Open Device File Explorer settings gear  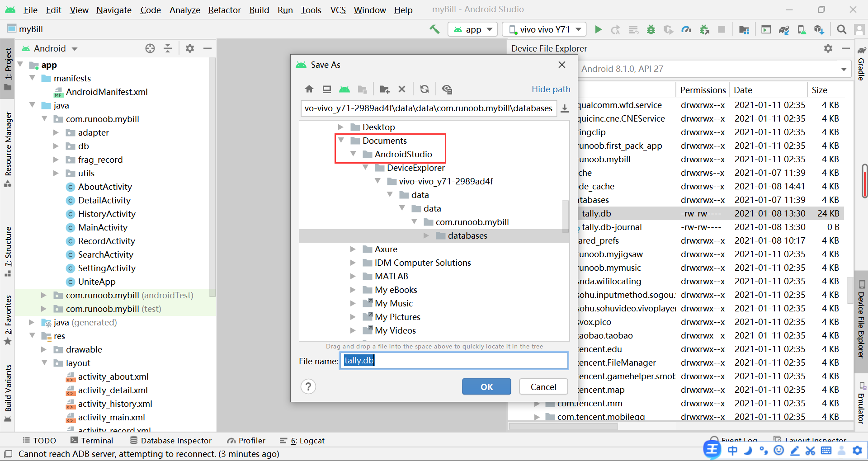coord(828,48)
